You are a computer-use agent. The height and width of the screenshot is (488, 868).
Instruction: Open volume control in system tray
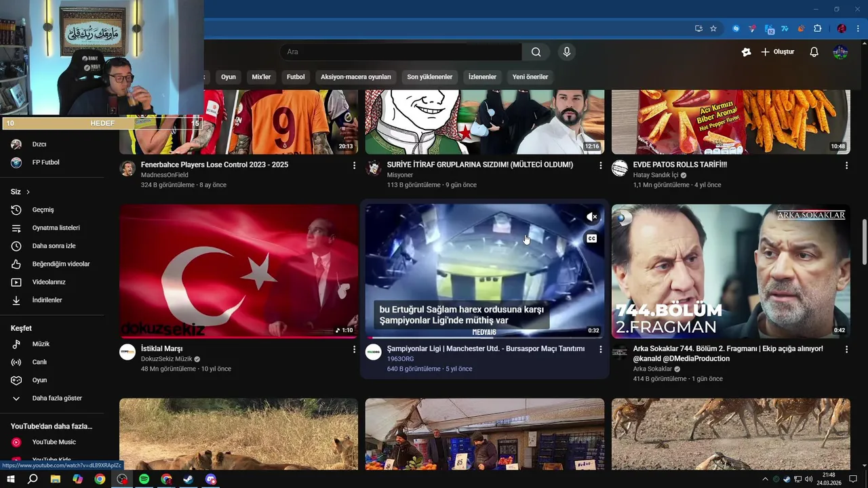point(809,479)
